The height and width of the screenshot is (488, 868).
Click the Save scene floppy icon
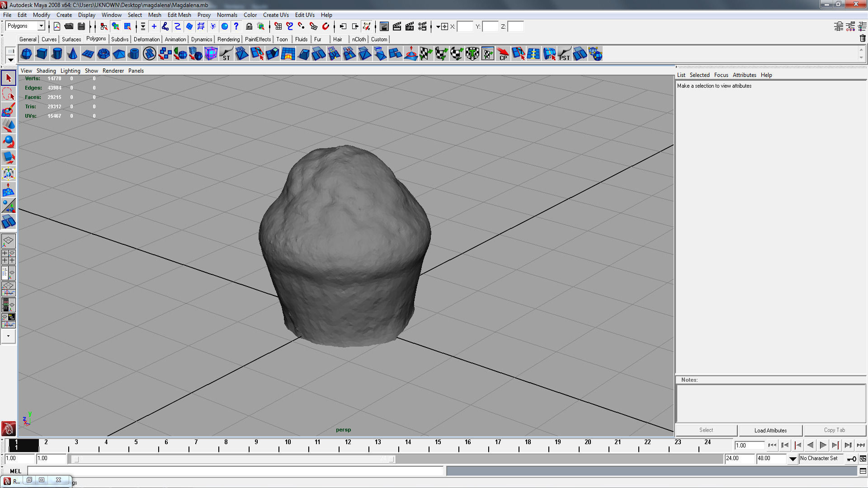click(x=81, y=26)
